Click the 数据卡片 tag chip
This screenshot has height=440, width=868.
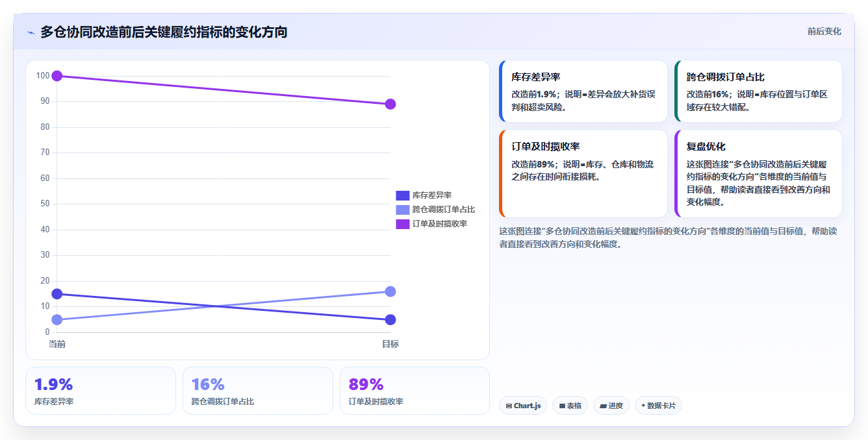(x=658, y=406)
